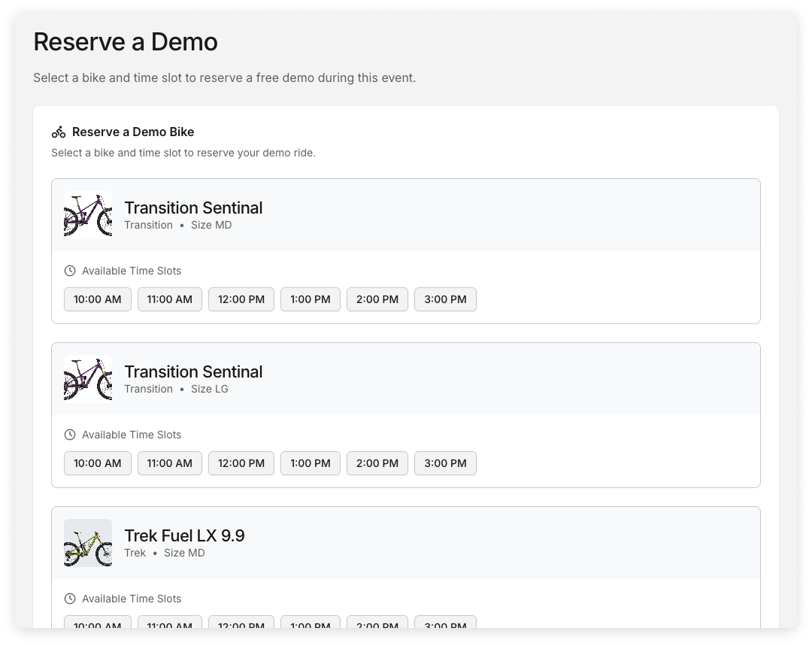Book 3:00 PM for Sentinal Size LG

click(x=445, y=463)
